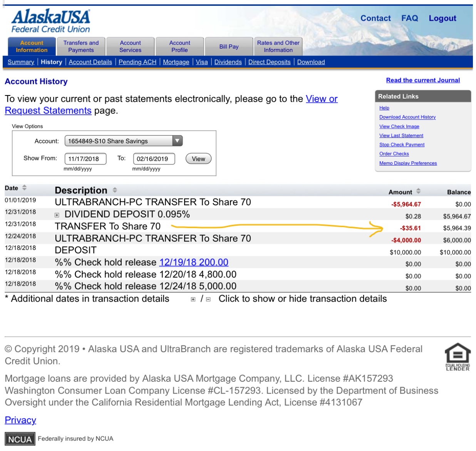Click the Show From date field

point(85,159)
